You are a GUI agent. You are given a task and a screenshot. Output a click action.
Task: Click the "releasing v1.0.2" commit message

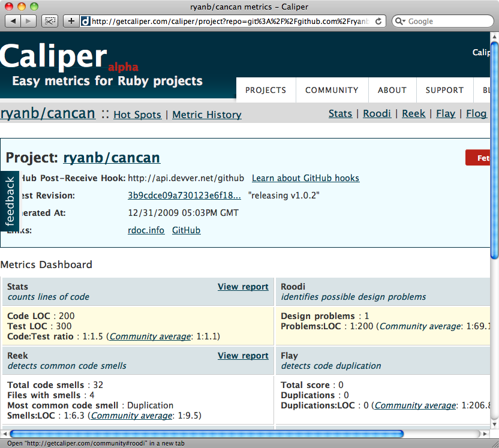point(284,196)
